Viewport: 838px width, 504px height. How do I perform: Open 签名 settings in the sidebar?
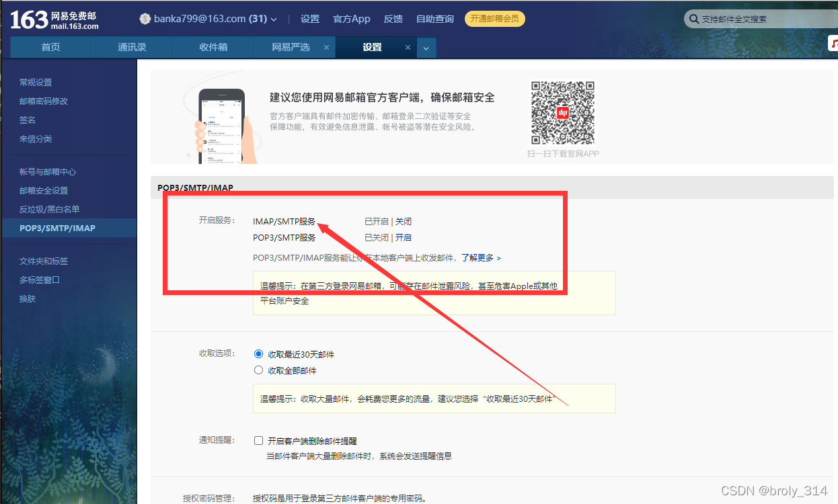(x=28, y=120)
